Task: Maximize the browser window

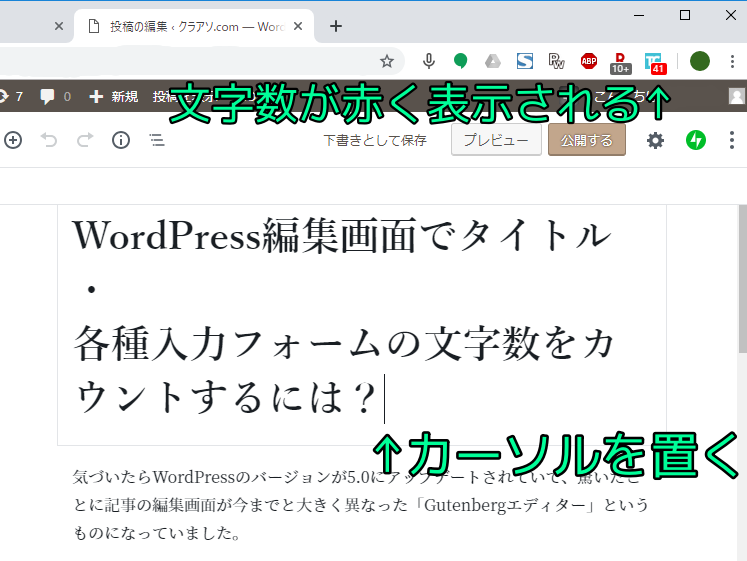Action: click(x=685, y=15)
